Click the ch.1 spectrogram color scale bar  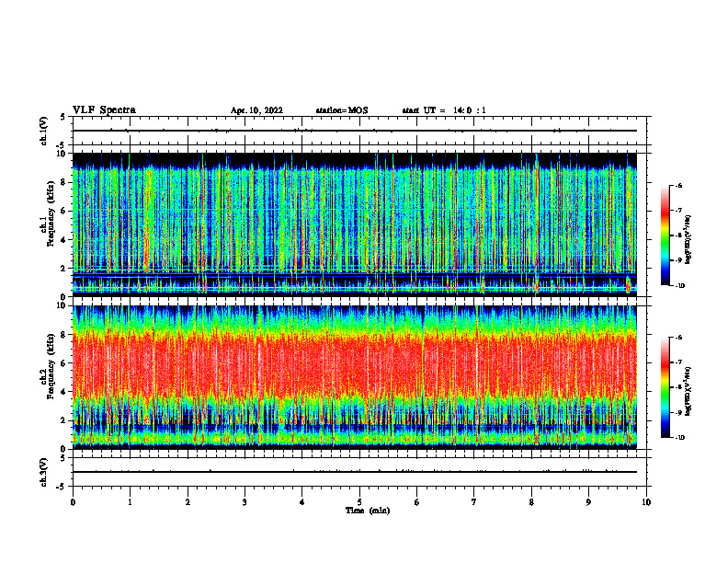pyautogui.click(x=665, y=236)
